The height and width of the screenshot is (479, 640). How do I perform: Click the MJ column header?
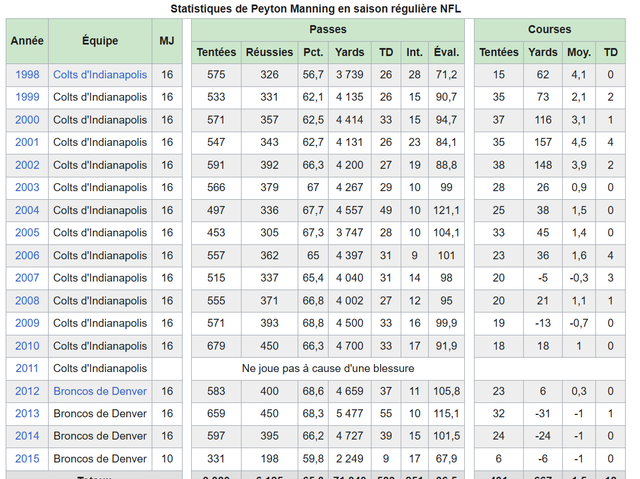167,41
